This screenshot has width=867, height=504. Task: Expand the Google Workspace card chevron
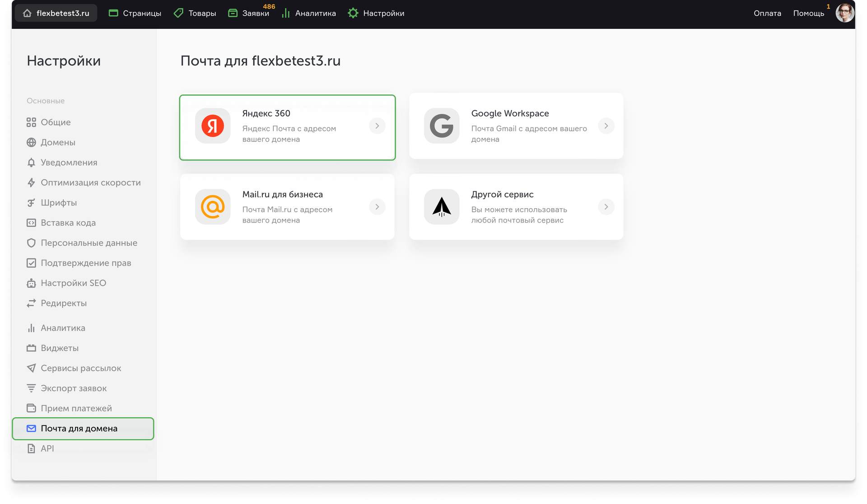click(x=606, y=126)
